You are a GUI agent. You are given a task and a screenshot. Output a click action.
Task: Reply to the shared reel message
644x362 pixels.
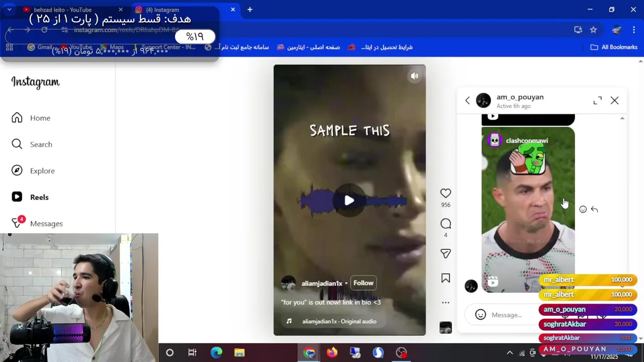(594, 209)
